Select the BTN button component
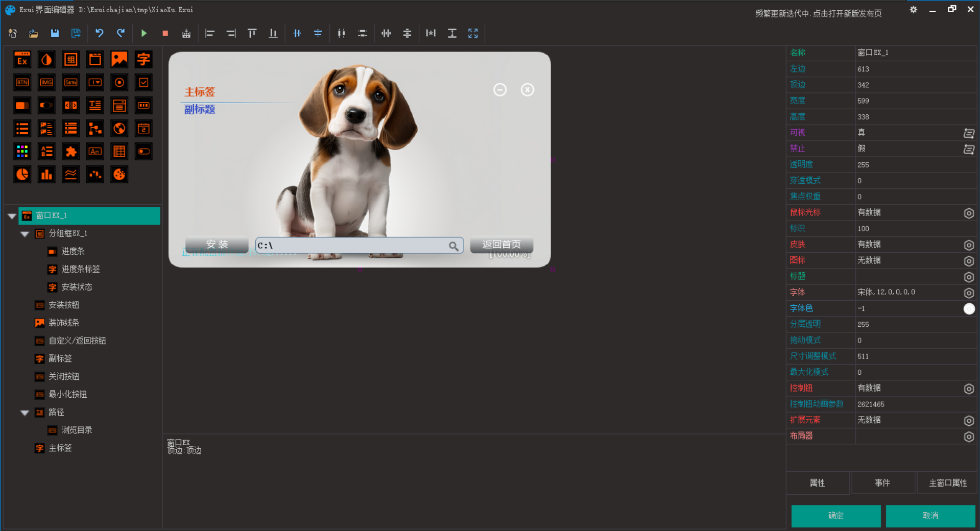The width and height of the screenshot is (980, 531). [x=22, y=82]
